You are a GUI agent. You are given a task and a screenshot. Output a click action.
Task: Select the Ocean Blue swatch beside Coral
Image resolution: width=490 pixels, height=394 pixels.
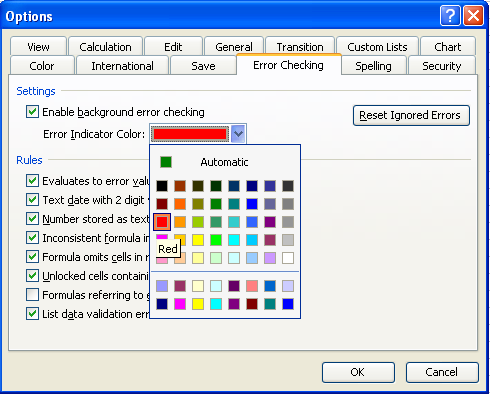(270, 286)
